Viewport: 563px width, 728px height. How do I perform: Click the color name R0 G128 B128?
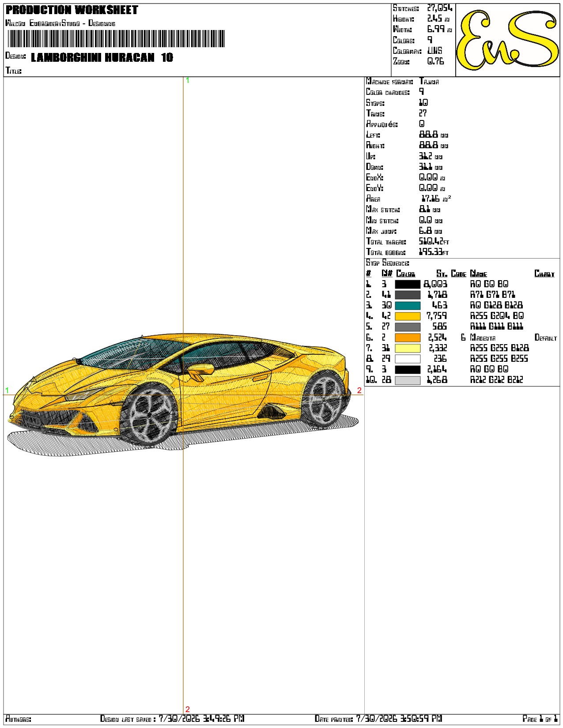pyautogui.click(x=496, y=305)
